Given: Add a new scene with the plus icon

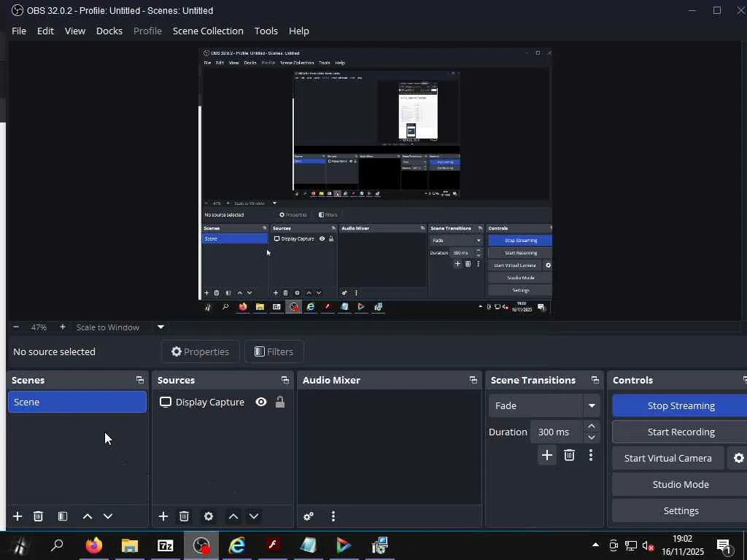Looking at the screenshot, I should tap(18, 516).
